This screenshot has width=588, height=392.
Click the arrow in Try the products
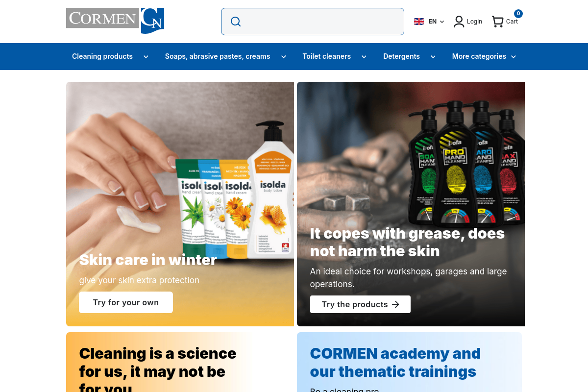click(396, 304)
